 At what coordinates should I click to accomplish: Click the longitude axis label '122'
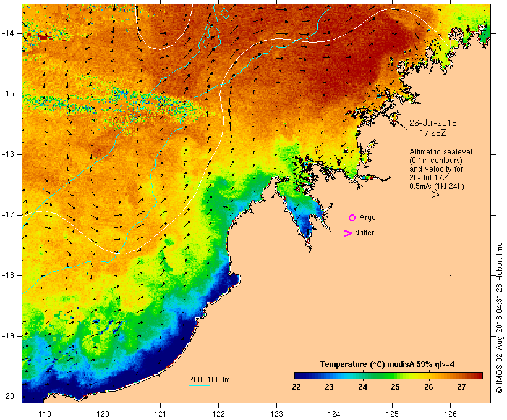tap(219, 414)
